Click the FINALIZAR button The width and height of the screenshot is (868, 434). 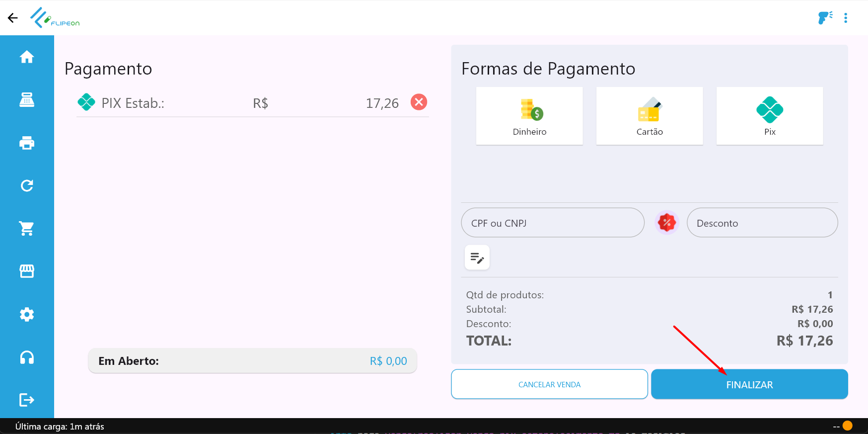click(x=749, y=384)
